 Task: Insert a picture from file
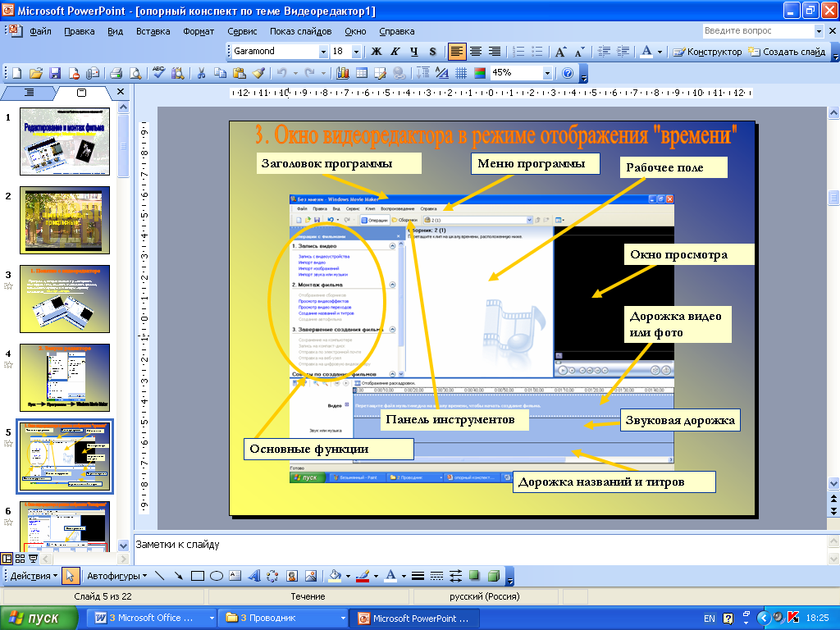311,576
